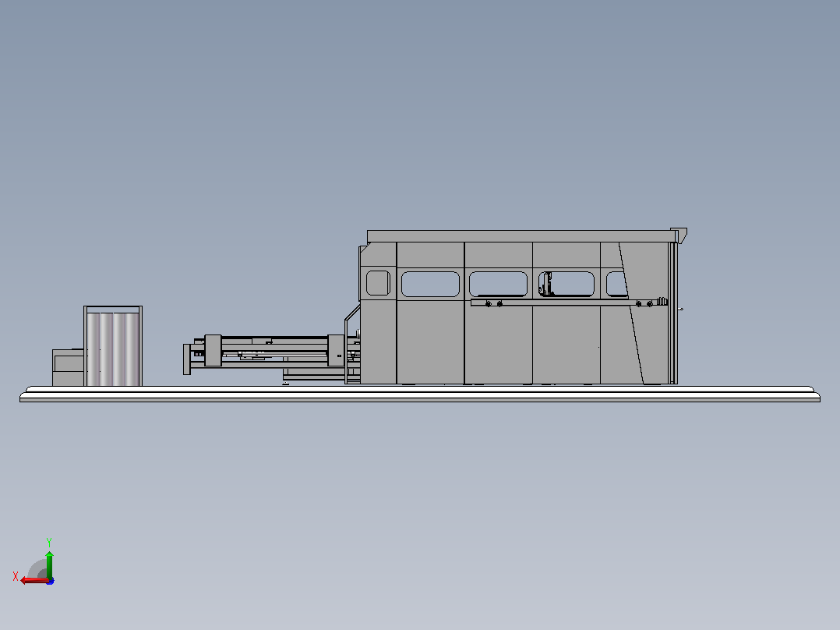Select the bracket at the roof's right corner
The image size is (840, 630).
coord(679,235)
